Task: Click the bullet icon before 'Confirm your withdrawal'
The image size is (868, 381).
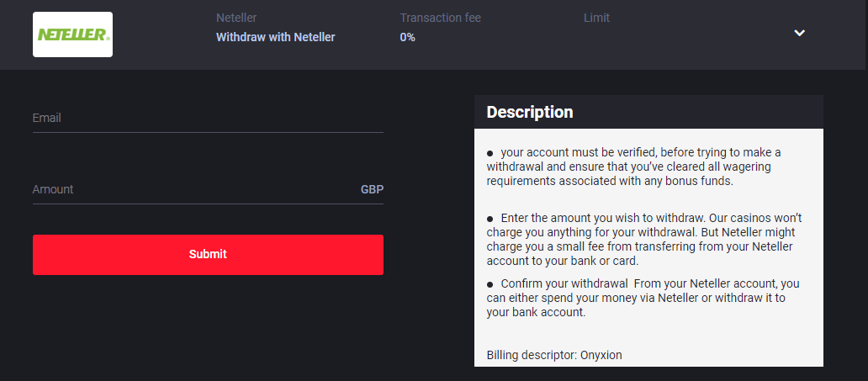Action: [x=490, y=284]
